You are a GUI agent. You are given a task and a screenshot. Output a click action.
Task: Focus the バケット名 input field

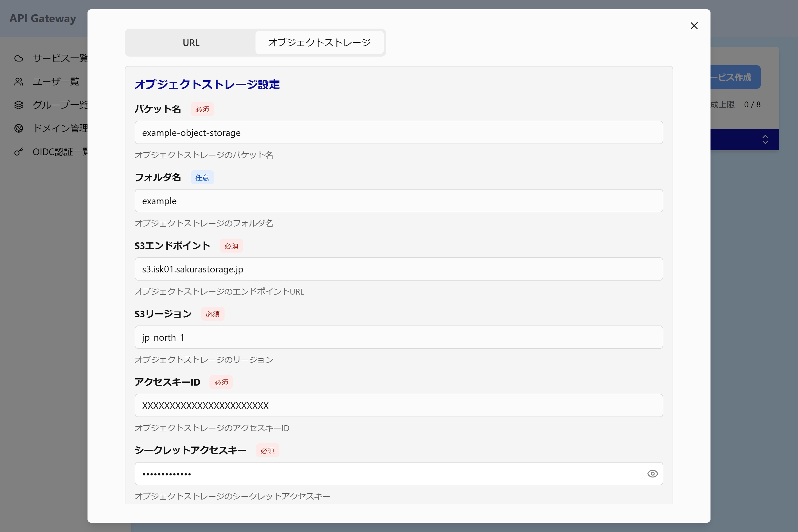[399, 133]
